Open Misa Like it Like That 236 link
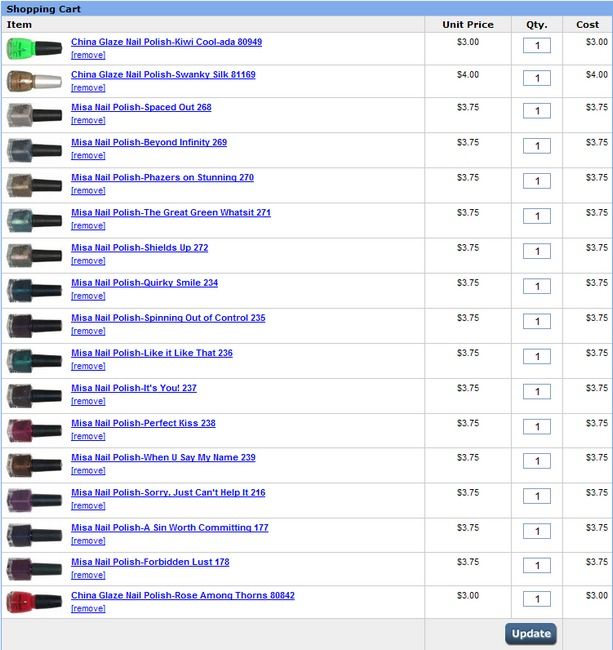613x650 pixels. 152,353
